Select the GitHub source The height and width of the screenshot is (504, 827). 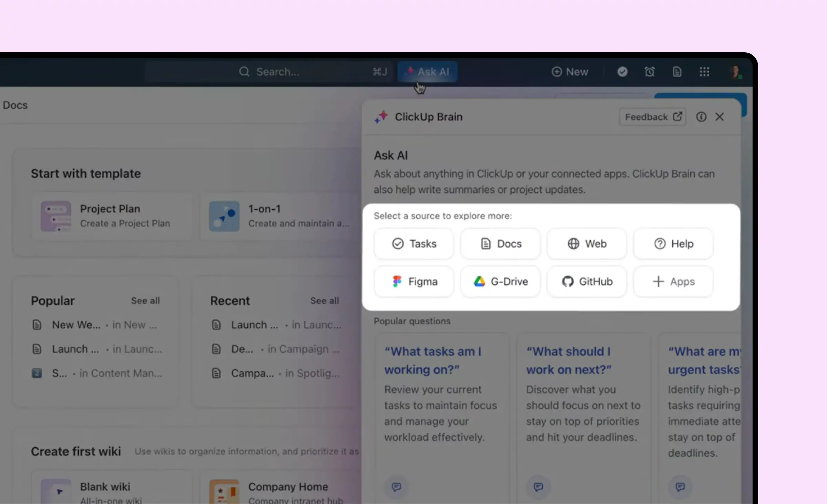point(587,282)
